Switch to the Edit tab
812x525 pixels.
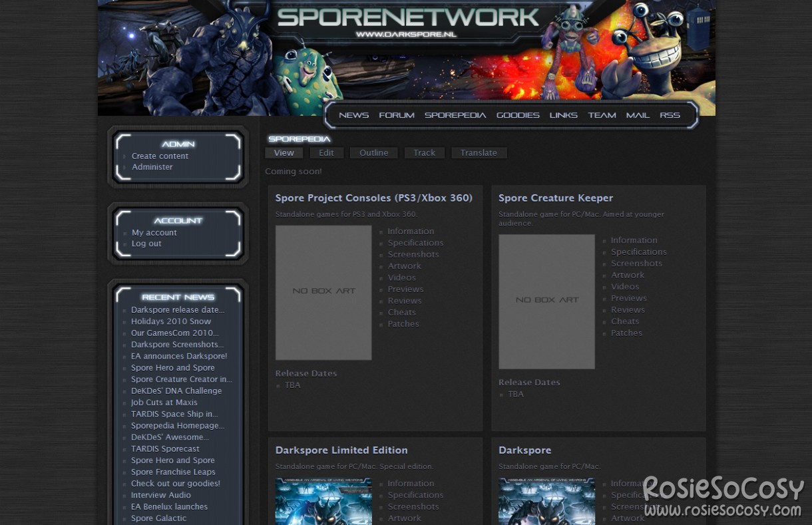[327, 152]
